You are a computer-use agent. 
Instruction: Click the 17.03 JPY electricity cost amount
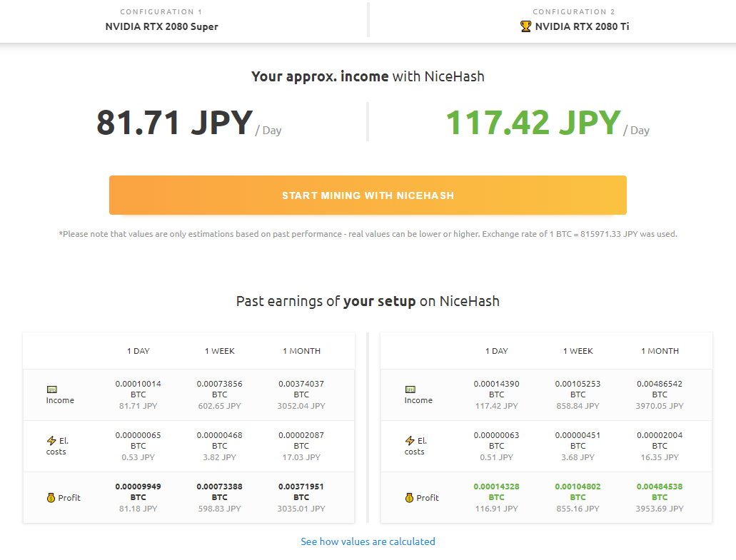coord(301,457)
